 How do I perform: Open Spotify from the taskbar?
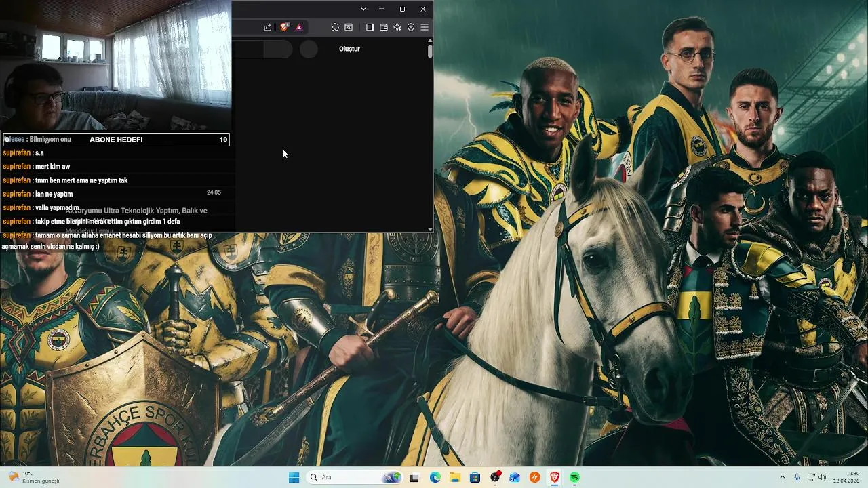coord(574,477)
